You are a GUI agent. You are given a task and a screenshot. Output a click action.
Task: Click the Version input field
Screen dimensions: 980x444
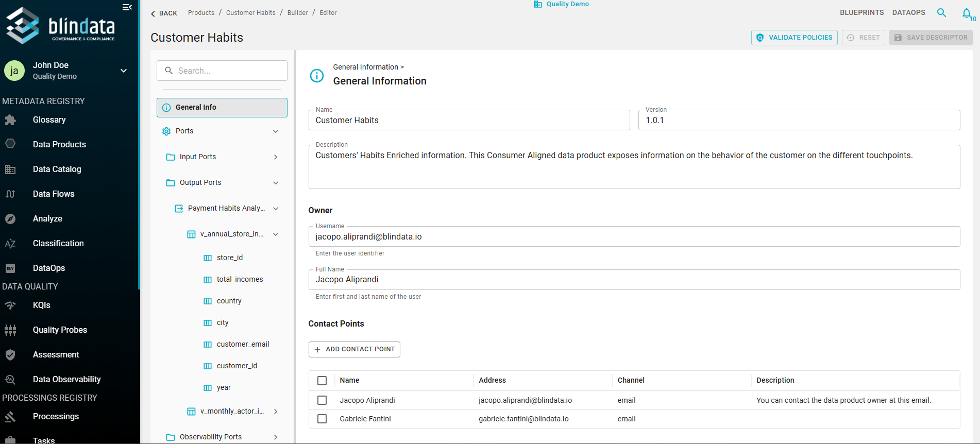pyautogui.click(x=799, y=120)
